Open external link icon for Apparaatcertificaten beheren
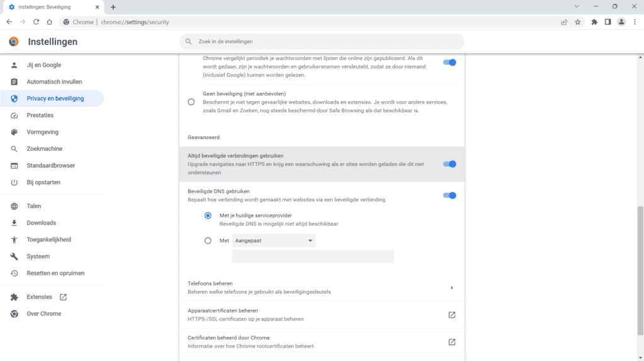 click(452, 315)
